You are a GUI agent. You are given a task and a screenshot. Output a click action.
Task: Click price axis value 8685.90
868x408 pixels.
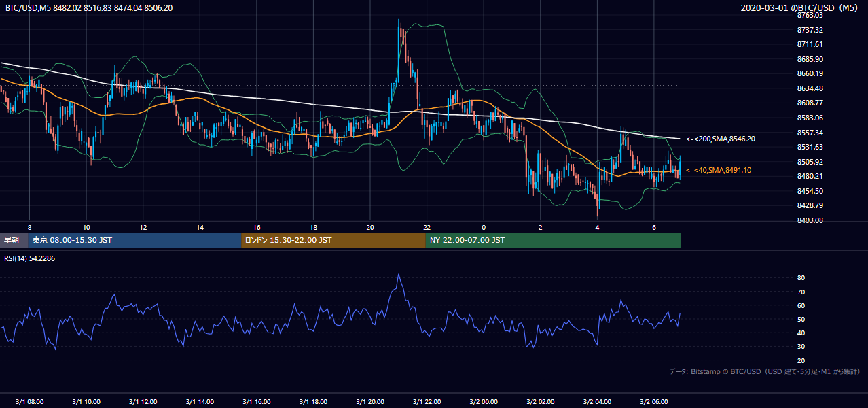click(810, 59)
